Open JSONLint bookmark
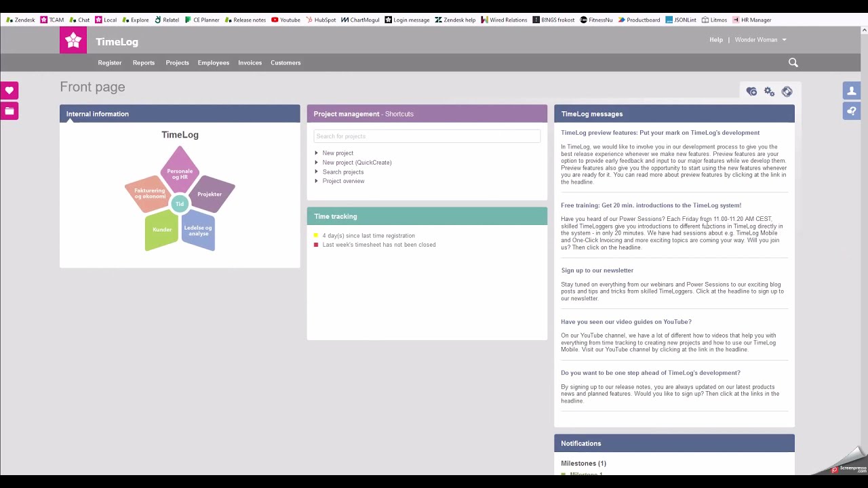 coord(681,20)
